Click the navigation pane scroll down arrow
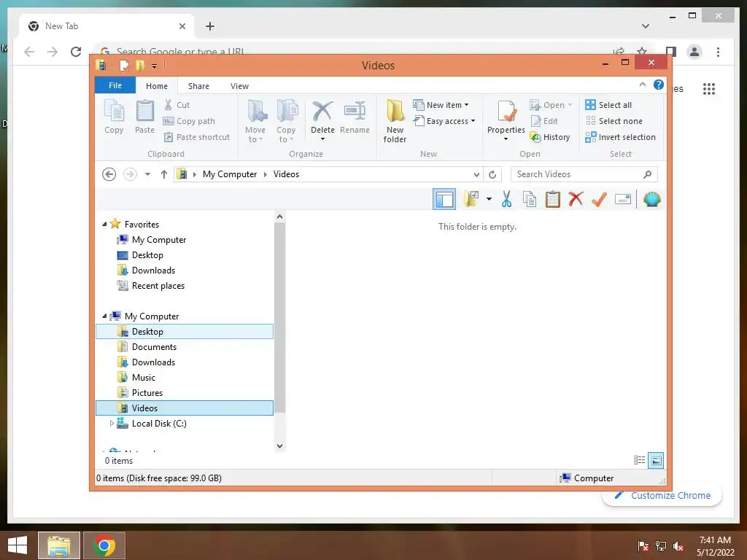This screenshot has width=747, height=560. tap(279, 446)
